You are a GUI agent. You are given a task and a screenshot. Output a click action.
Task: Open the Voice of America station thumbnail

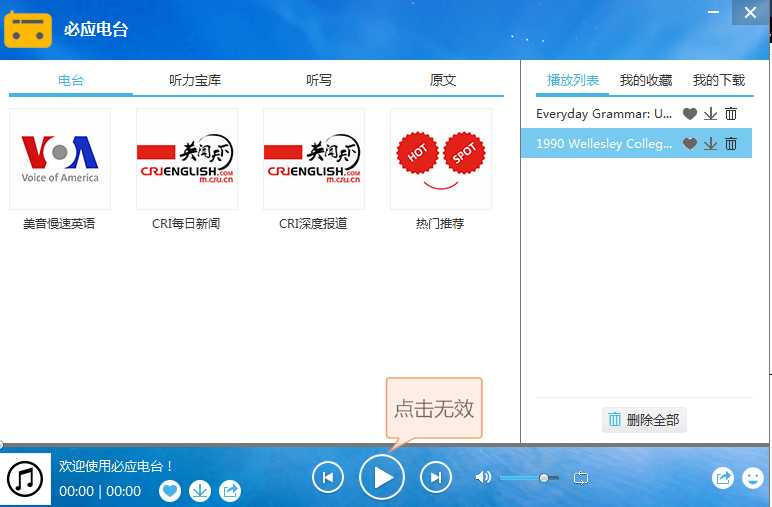pyautogui.click(x=60, y=159)
